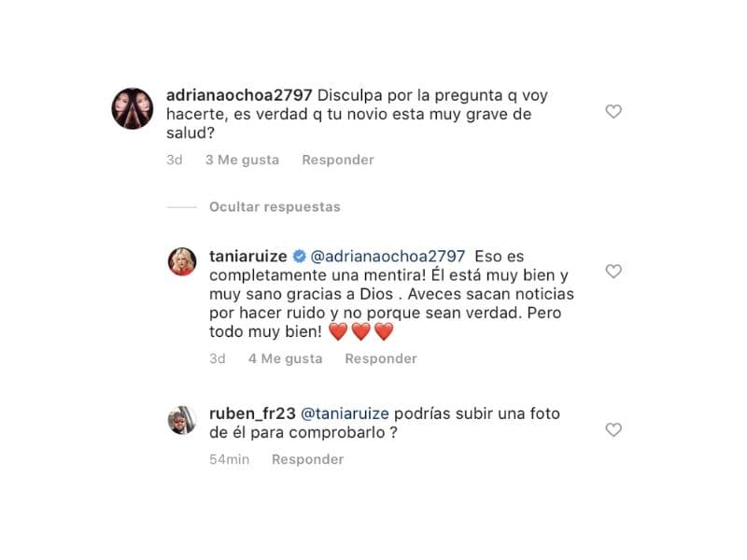Follow the @taniaruize mention in Ruben's reply

click(x=345, y=413)
